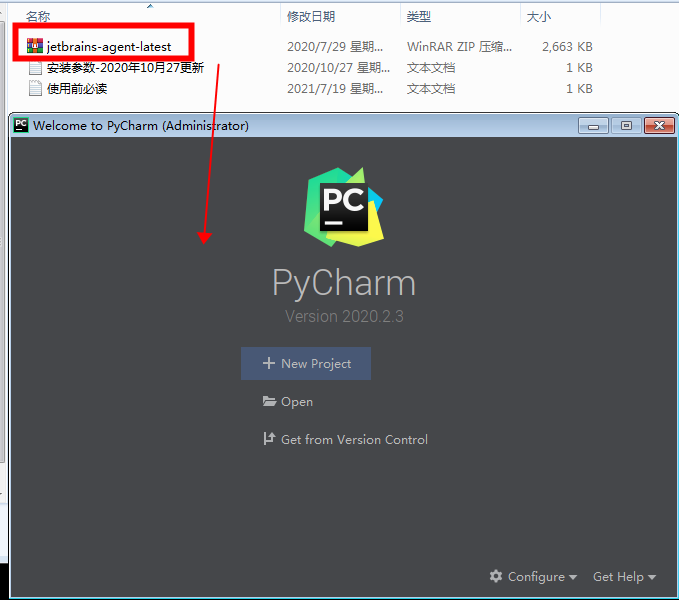Select the 使用前必读 file name
679x600 pixels.
pos(77,89)
